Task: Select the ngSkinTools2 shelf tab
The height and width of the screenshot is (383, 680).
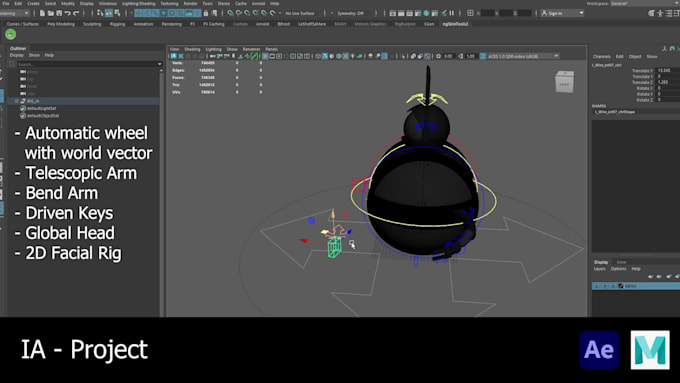Action: [x=455, y=24]
